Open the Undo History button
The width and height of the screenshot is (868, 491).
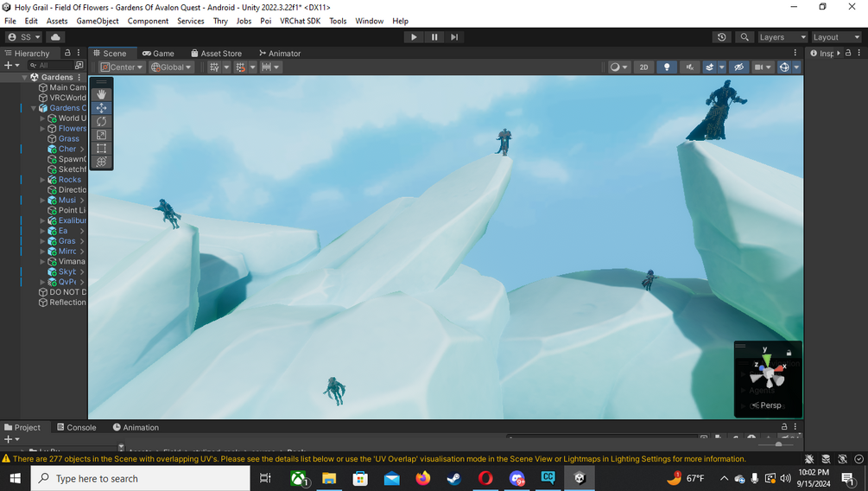pos(721,37)
